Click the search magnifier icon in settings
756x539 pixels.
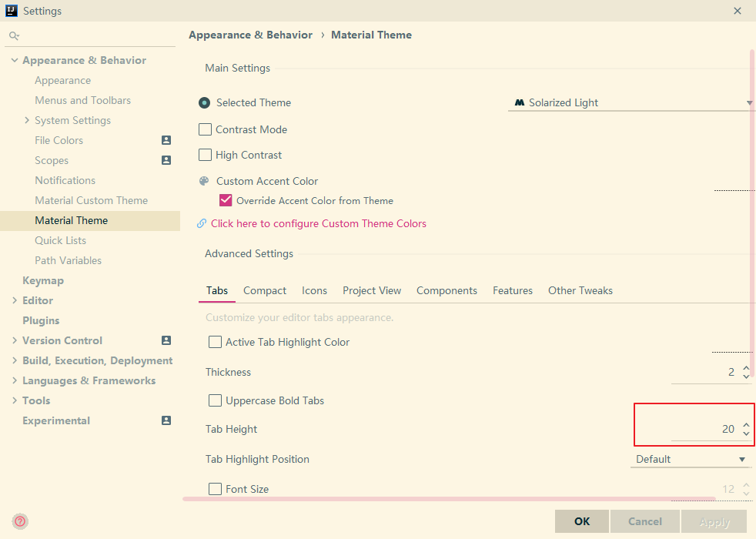click(x=14, y=35)
